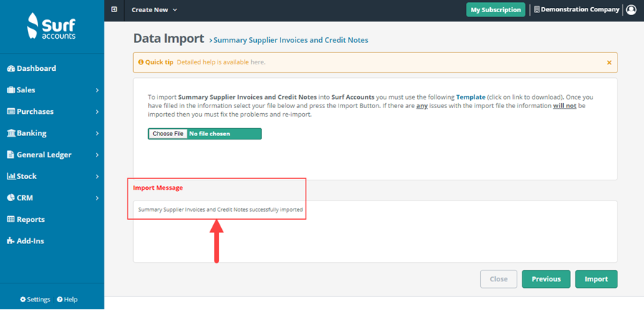Open Reports in the sidebar
This screenshot has height=310, width=644.
pos(26,220)
